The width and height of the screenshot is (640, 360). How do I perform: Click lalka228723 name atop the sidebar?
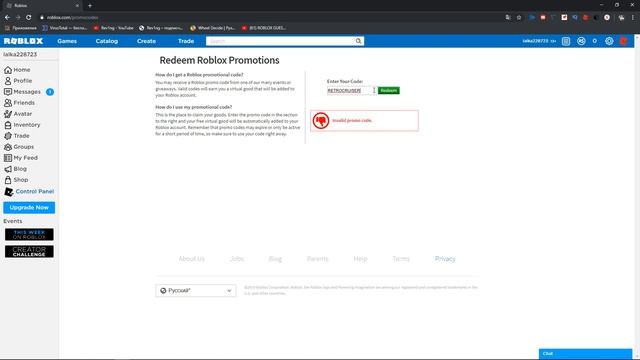20,54
